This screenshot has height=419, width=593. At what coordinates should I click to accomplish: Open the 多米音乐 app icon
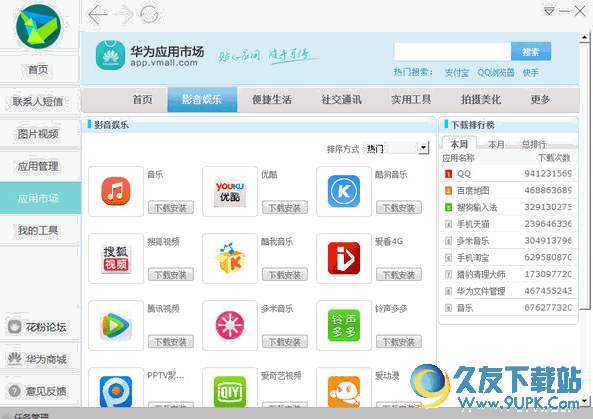(x=230, y=326)
